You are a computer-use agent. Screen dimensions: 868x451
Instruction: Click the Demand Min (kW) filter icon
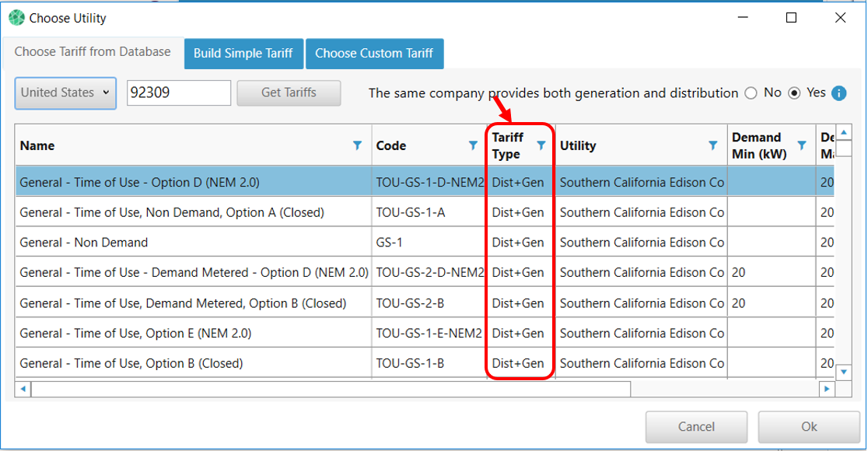pyautogui.click(x=802, y=145)
